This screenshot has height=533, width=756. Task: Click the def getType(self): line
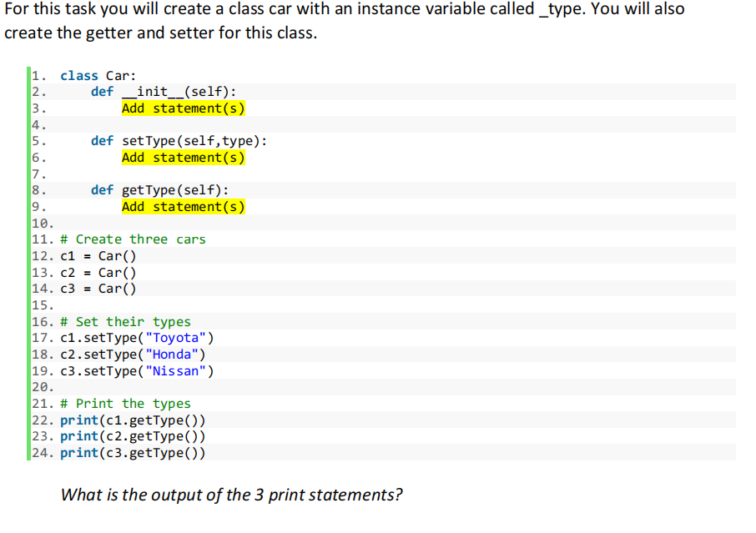(160, 189)
